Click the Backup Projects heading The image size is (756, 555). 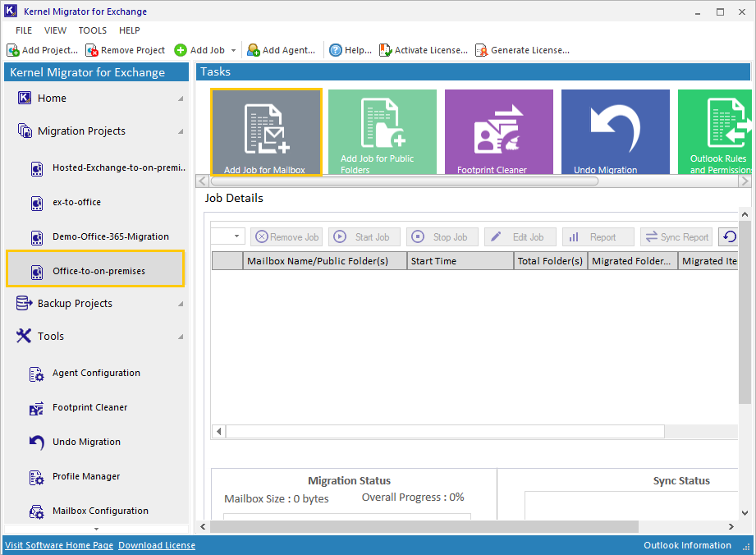point(75,303)
